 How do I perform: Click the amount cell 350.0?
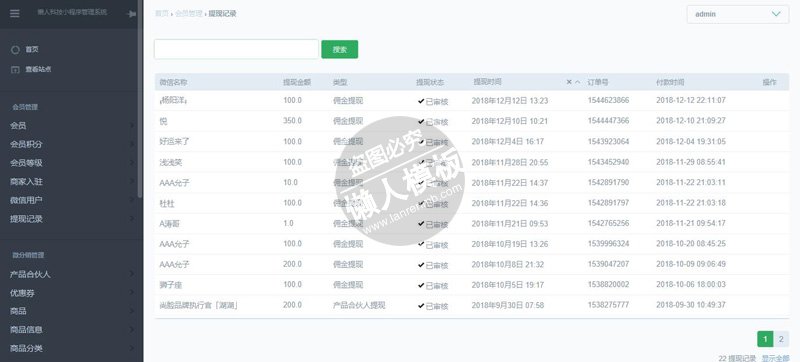tap(292, 121)
